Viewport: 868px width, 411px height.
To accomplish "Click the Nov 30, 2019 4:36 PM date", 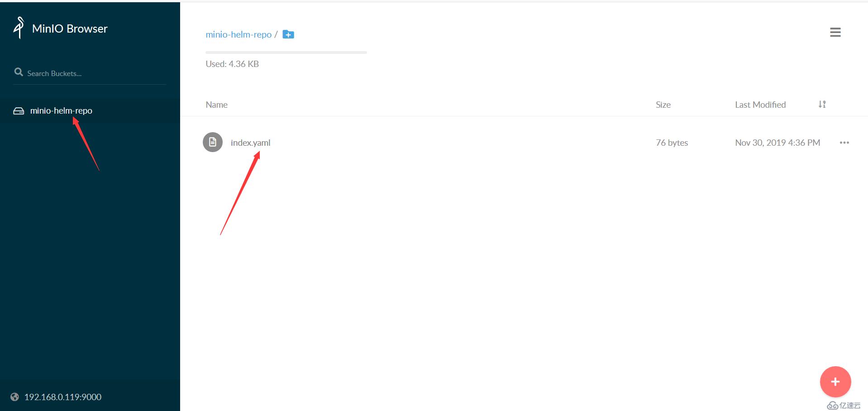I will (777, 143).
